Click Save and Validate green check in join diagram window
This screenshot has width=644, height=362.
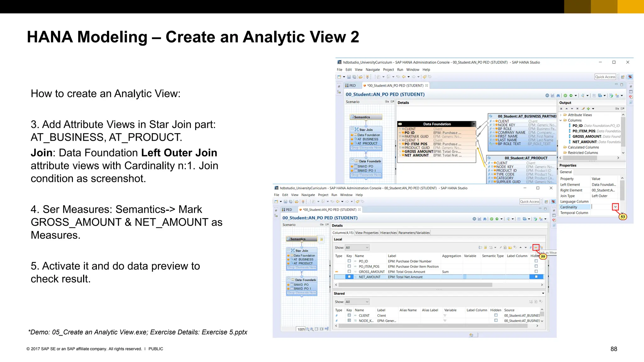pos(565,96)
